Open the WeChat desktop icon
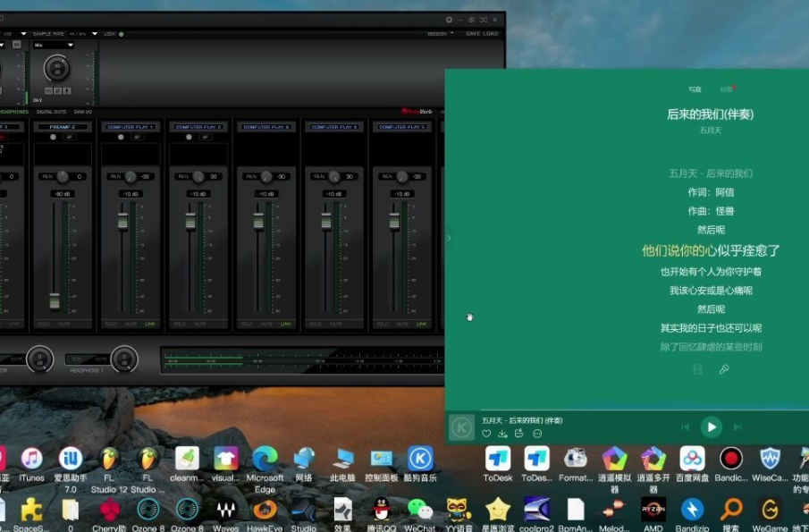The height and width of the screenshot is (532, 809). [x=420, y=515]
